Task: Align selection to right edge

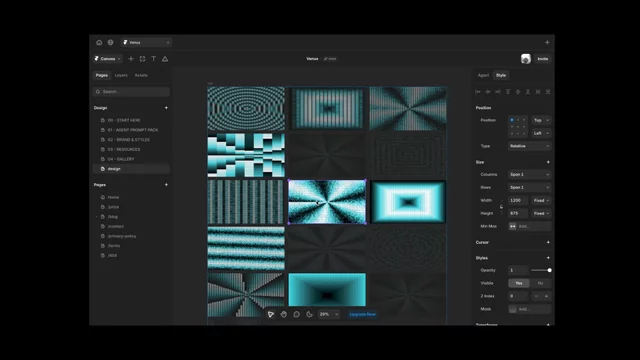Action: click(x=498, y=92)
